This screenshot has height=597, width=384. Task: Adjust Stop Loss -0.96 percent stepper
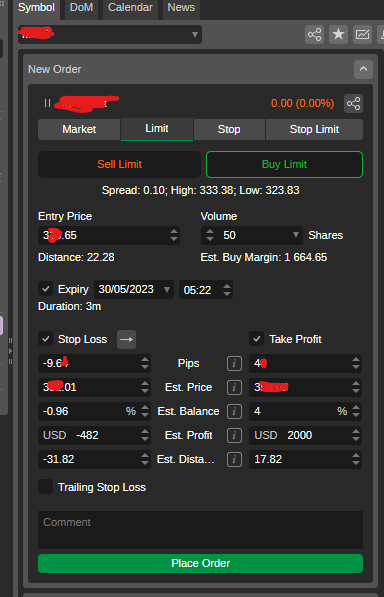[145, 411]
